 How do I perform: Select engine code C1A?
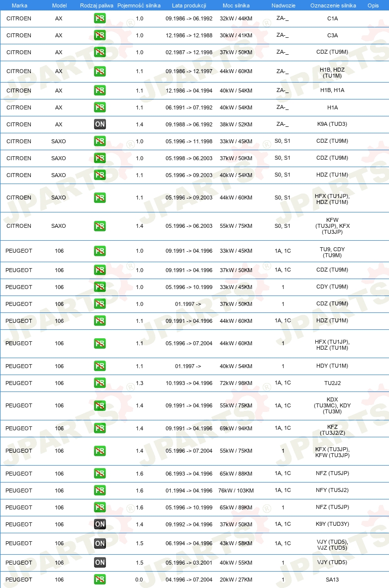(332, 18)
